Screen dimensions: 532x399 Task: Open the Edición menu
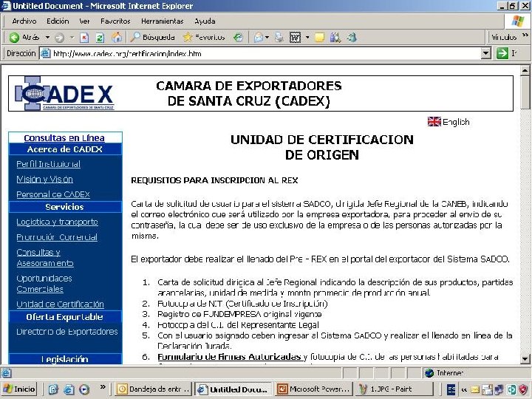[x=58, y=21]
